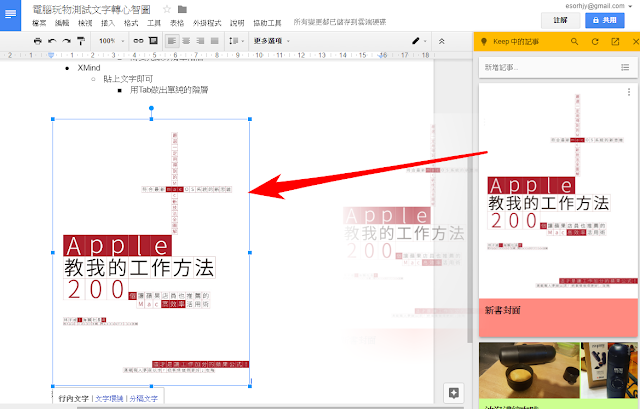Open pencil editing mode dropdown

(x=419, y=41)
